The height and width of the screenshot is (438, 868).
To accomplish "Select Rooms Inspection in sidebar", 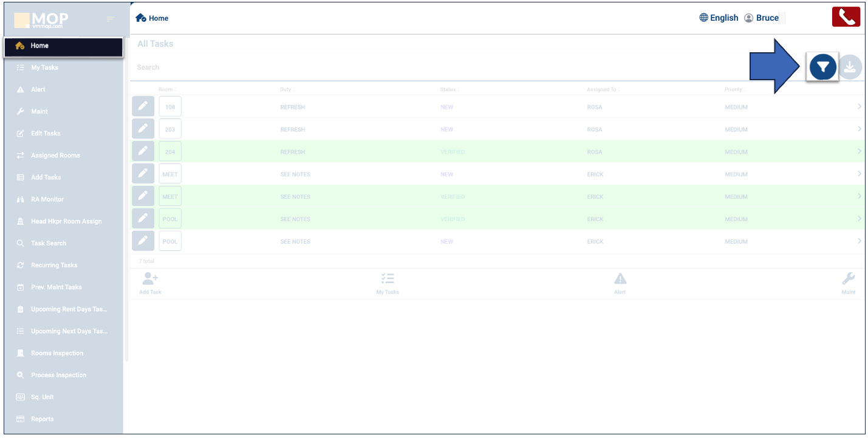I will click(x=57, y=353).
